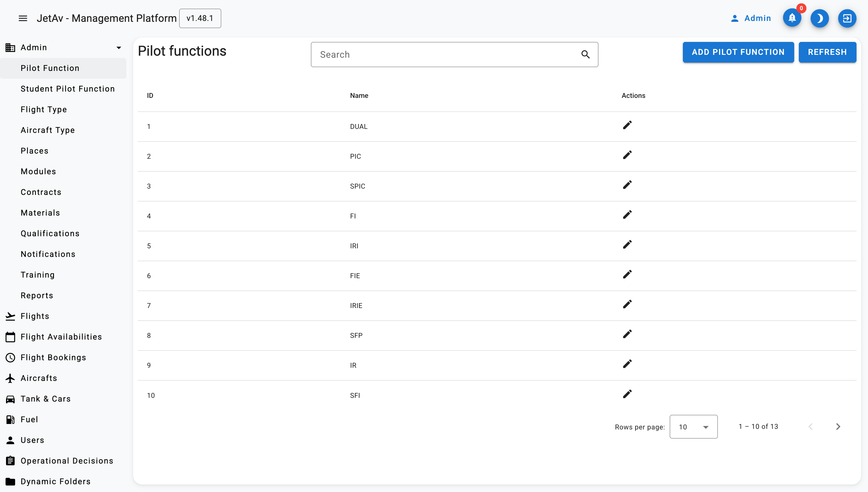Screen dimensions: 868x492
Task: Go to next page of results
Action: (x=838, y=427)
